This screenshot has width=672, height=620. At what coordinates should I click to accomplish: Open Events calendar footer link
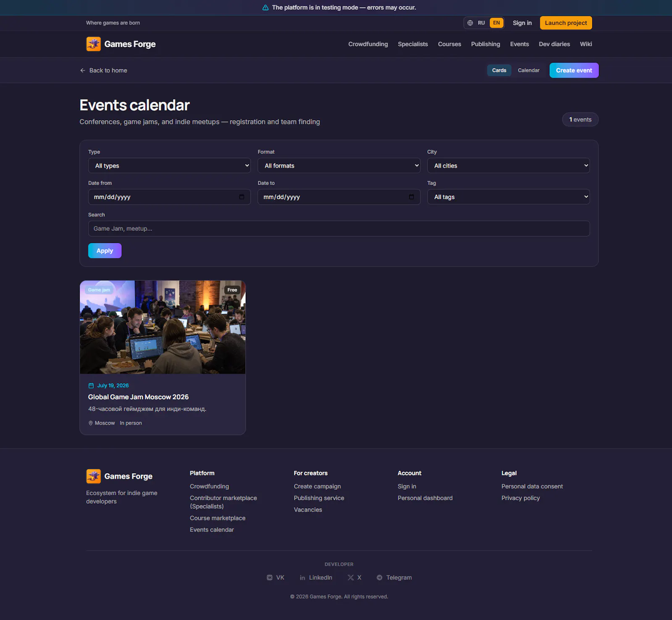[x=212, y=530]
